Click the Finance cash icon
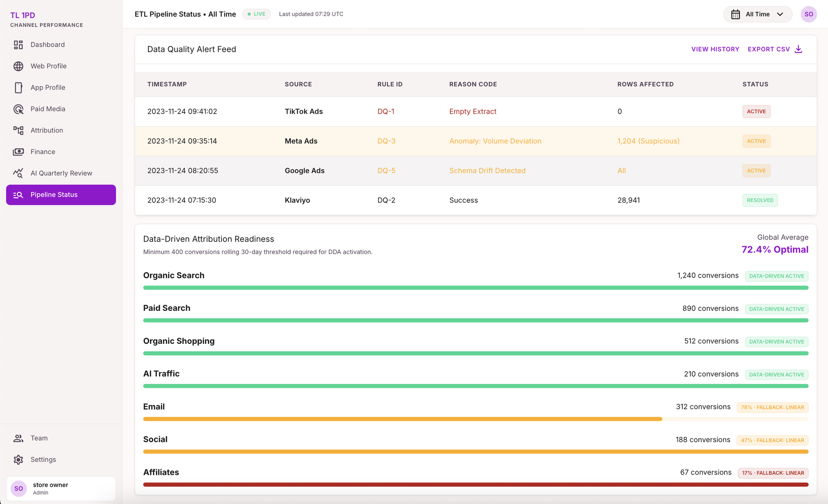This screenshot has width=828, height=504. [x=18, y=152]
